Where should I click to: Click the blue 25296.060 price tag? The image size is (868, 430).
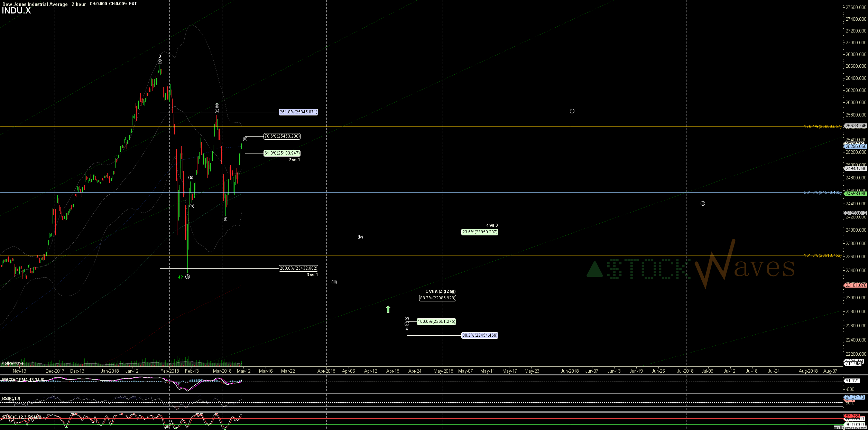point(856,147)
